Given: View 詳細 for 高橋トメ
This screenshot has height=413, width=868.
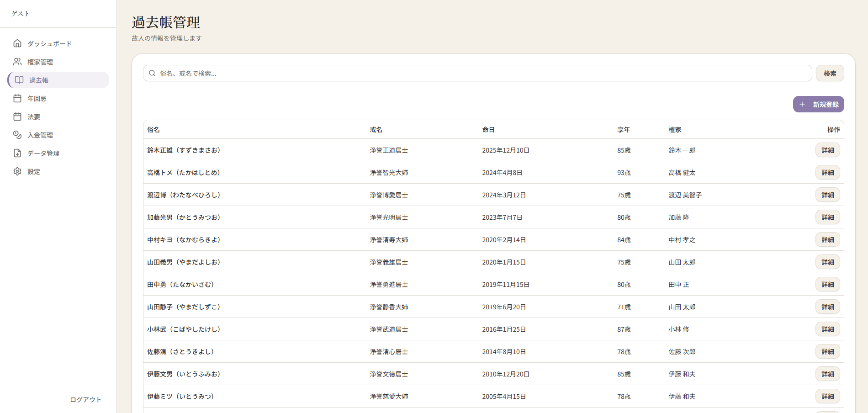Looking at the screenshot, I should click(x=827, y=173).
